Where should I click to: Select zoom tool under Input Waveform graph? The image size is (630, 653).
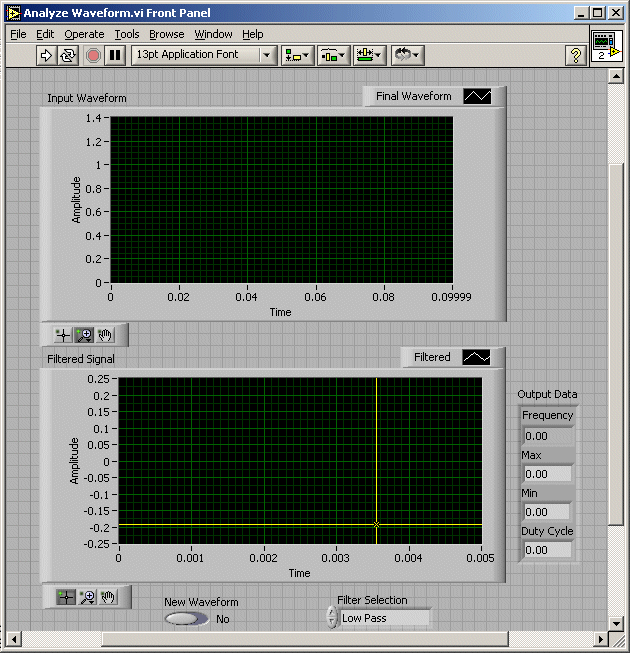click(85, 335)
